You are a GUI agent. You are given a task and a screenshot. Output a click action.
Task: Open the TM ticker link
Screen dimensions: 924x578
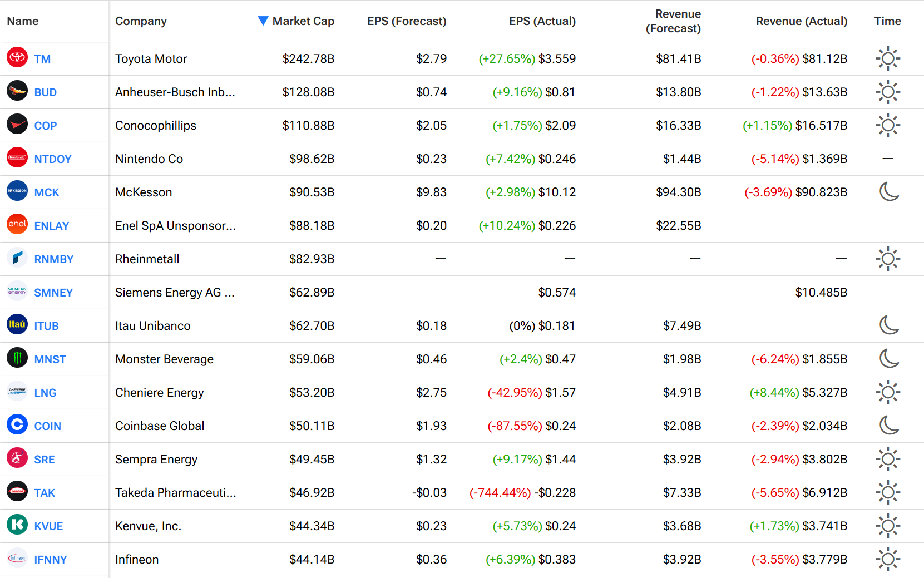[x=42, y=59]
